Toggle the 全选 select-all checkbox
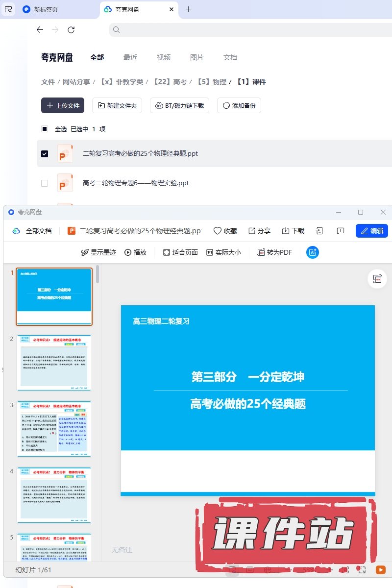Image resolution: width=392 pixels, height=588 pixels. [x=45, y=129]
